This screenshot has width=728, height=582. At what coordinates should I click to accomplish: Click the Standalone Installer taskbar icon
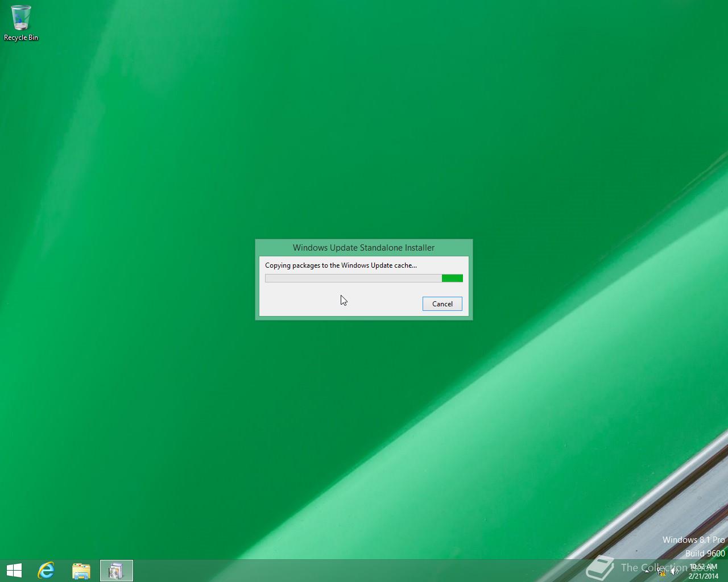tap(117, 571)
